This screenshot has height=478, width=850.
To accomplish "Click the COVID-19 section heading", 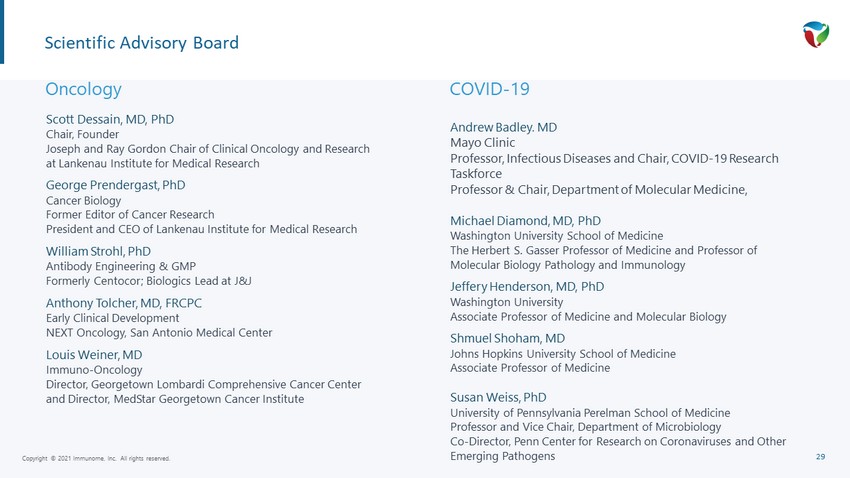I will pos(490,89).
